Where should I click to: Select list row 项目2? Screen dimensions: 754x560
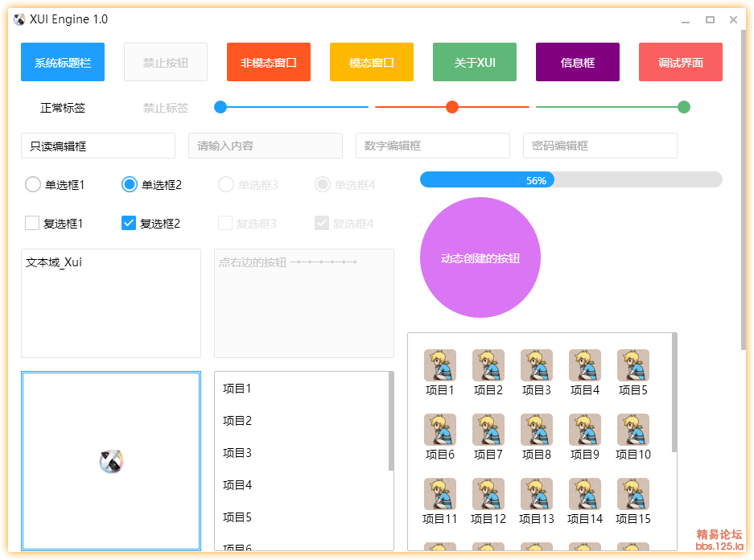pos(302,421)
